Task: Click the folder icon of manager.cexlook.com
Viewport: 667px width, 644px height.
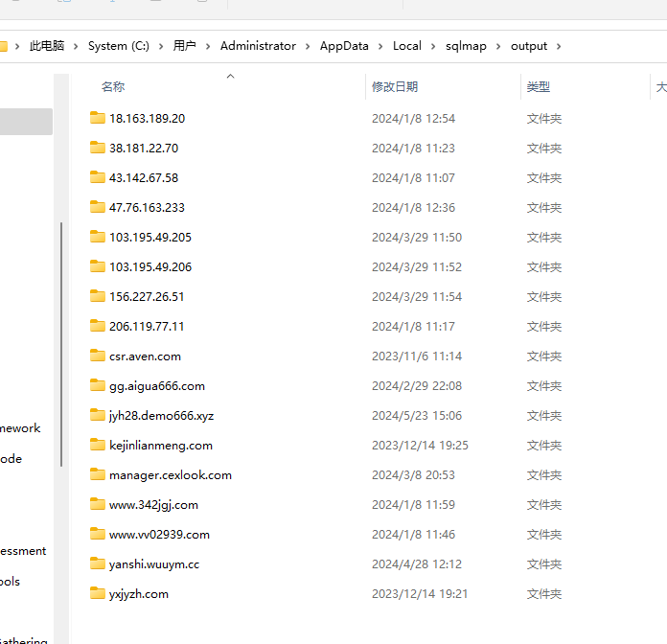Action: [x=98, y=474]
